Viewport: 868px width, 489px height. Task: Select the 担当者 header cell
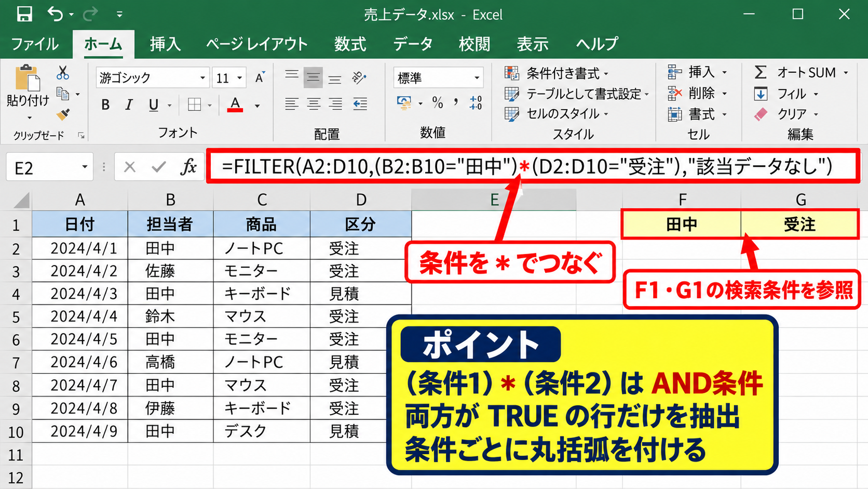(x=170, y=224)
